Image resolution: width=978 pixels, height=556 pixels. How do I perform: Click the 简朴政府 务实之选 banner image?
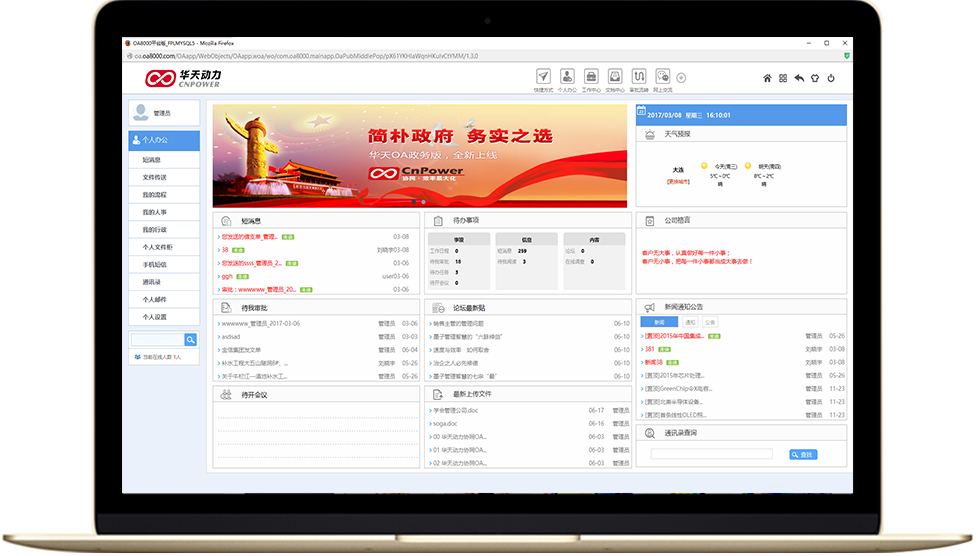(x=420, y=156)
